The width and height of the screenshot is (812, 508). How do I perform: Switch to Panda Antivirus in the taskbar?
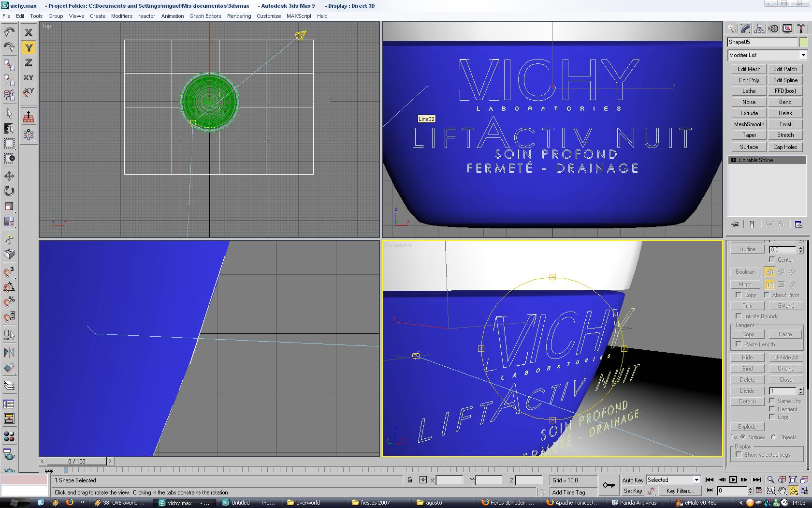pos(639,503)
